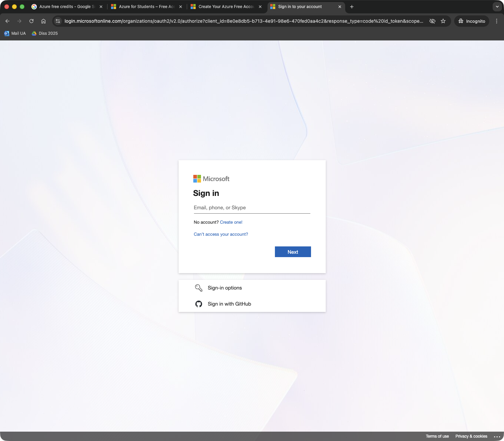The width and height of the screenshot is (504, 441).
Task: Focus the Email, phone, or Skype field
Action: click(252, 208)
